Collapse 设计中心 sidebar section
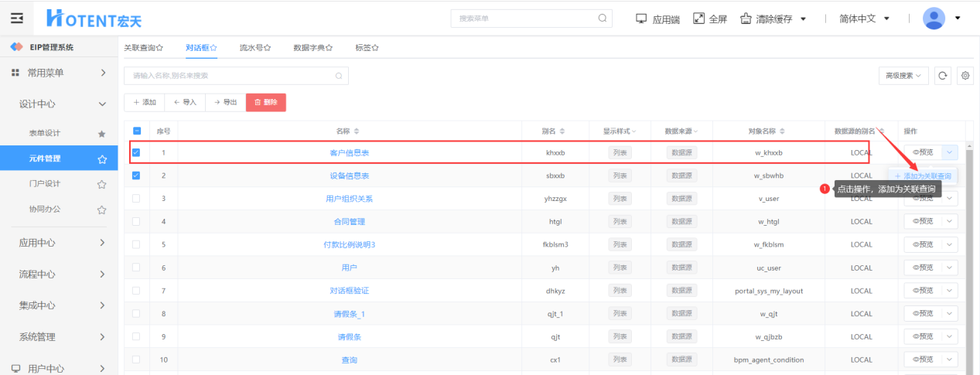Screen dimensions: 980x375 (101, 104)
